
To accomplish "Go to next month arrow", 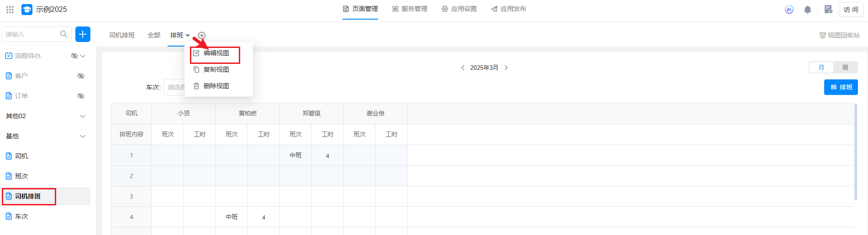I will point(506,68).
